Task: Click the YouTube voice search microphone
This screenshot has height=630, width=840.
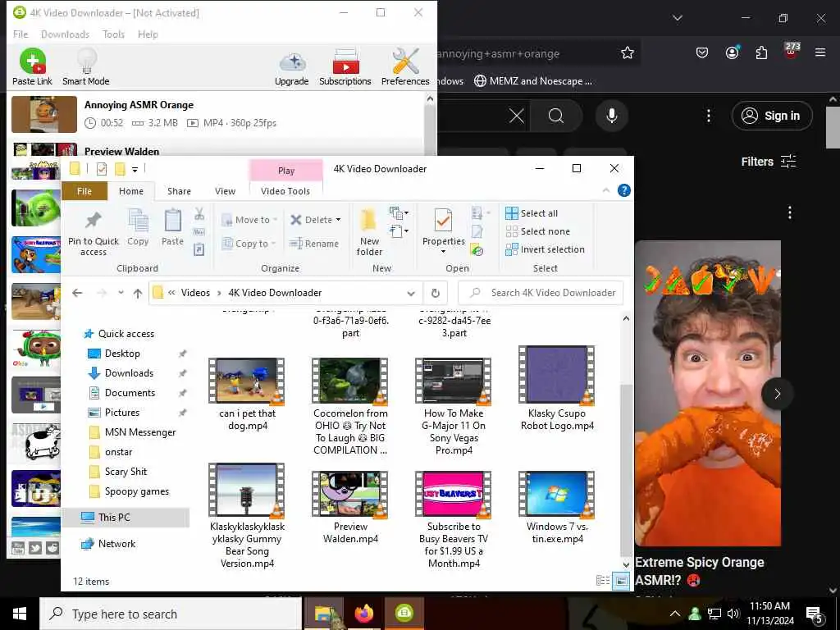Action: (x=611, y=116)
